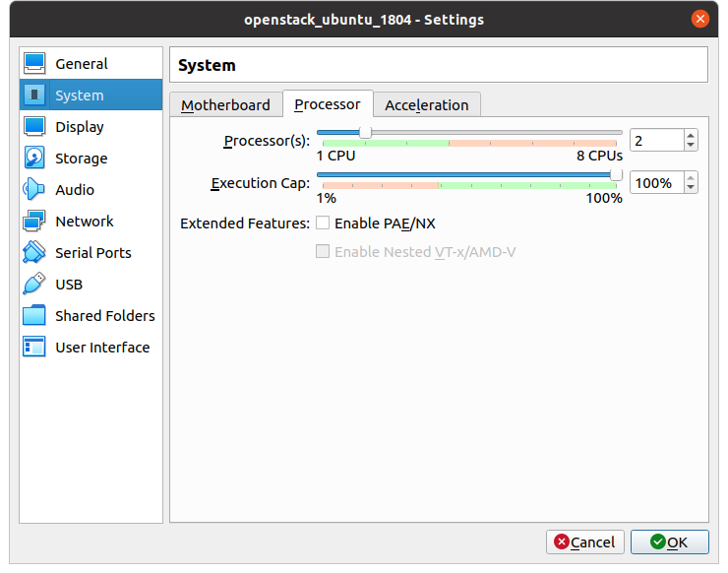Click the Nested VT-x/AMD-V checkbox

tap(323, 251)
